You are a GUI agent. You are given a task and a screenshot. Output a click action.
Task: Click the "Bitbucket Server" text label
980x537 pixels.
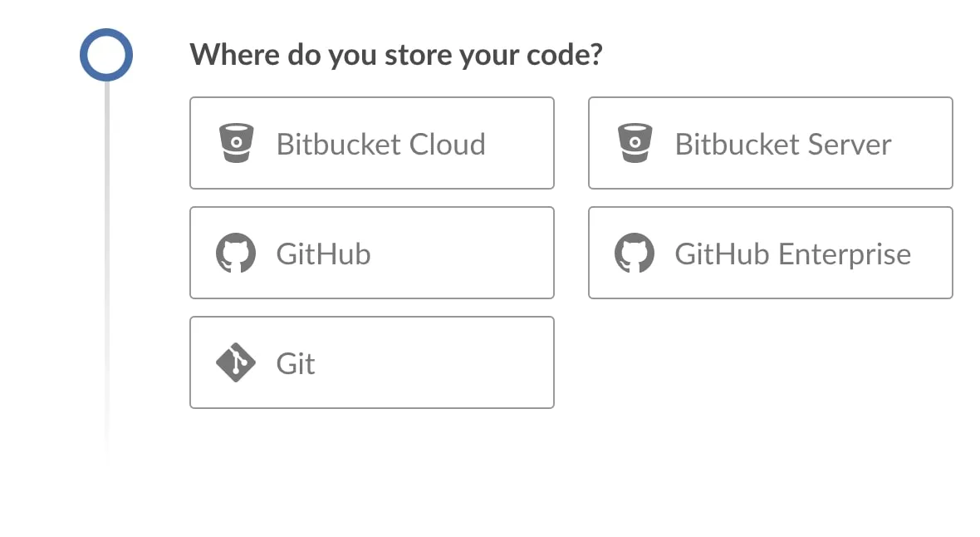(x=783, y=144)
